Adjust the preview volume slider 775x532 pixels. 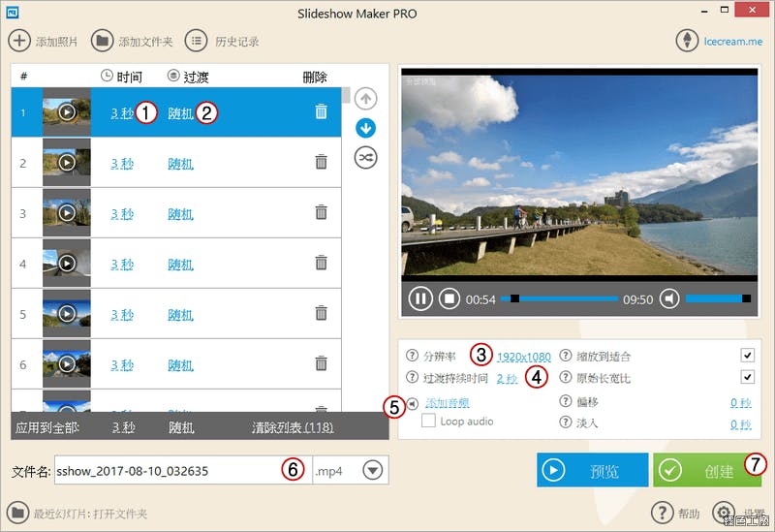(x=718, y=298)
